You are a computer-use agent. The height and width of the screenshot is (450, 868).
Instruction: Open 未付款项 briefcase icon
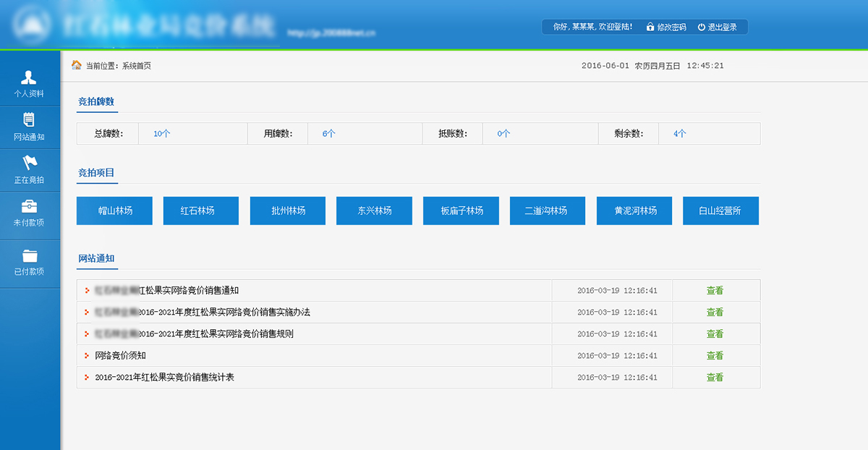[x=30, y=205]
